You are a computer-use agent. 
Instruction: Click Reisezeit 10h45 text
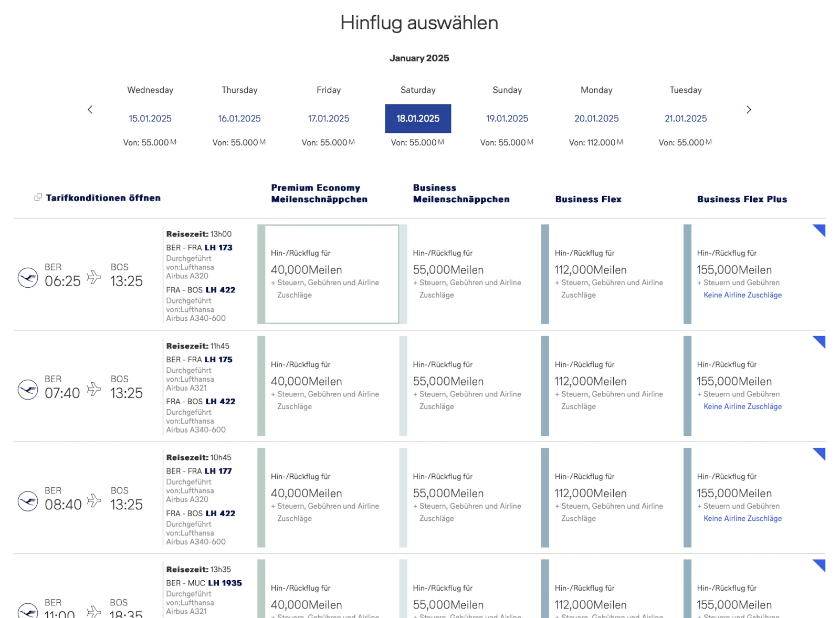coord(199,457)
